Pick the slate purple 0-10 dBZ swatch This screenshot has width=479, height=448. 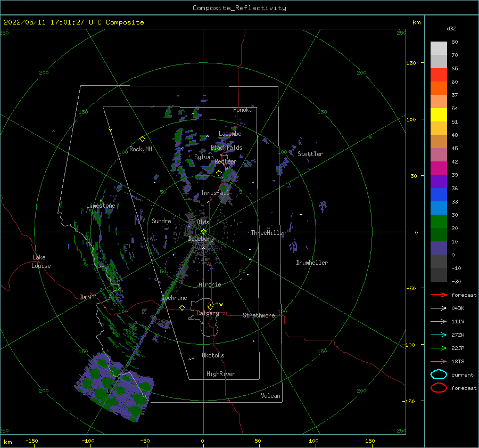439,248
